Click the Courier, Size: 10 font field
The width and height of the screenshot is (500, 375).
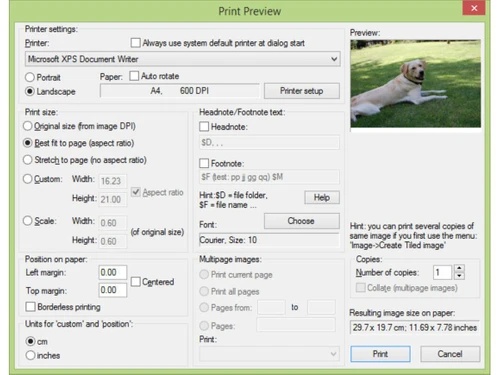pos(269,240)
